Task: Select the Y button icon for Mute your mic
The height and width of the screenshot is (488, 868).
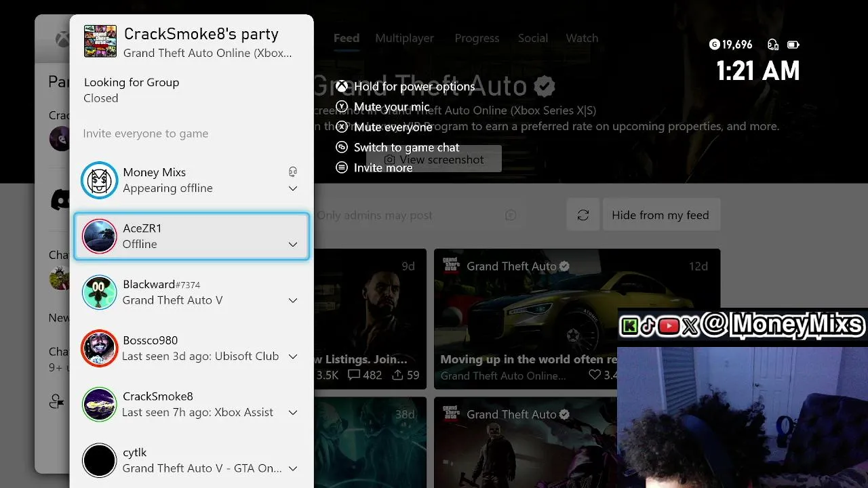Action: (342, 106)
